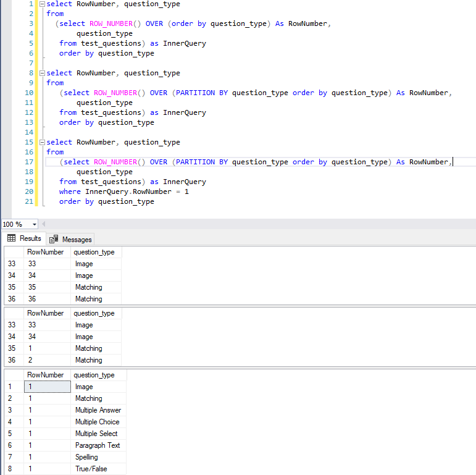Screen dimensions: 476x475
Task: Click the Multiple Answer cell
Action: point(98,410)
